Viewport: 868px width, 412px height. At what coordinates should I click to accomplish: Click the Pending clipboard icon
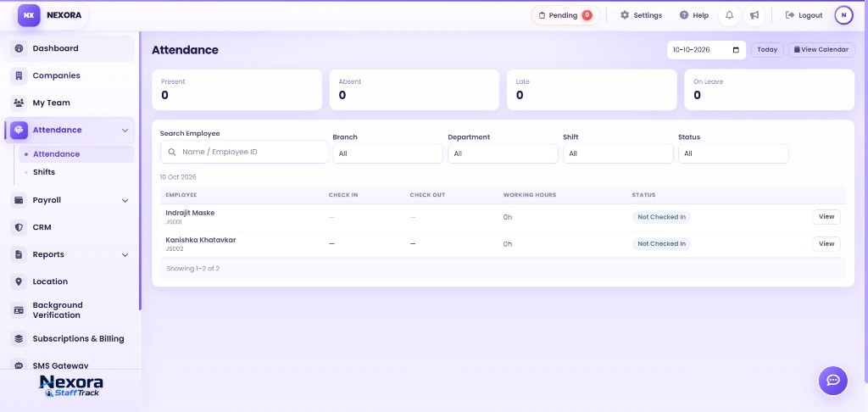(542, 15)
